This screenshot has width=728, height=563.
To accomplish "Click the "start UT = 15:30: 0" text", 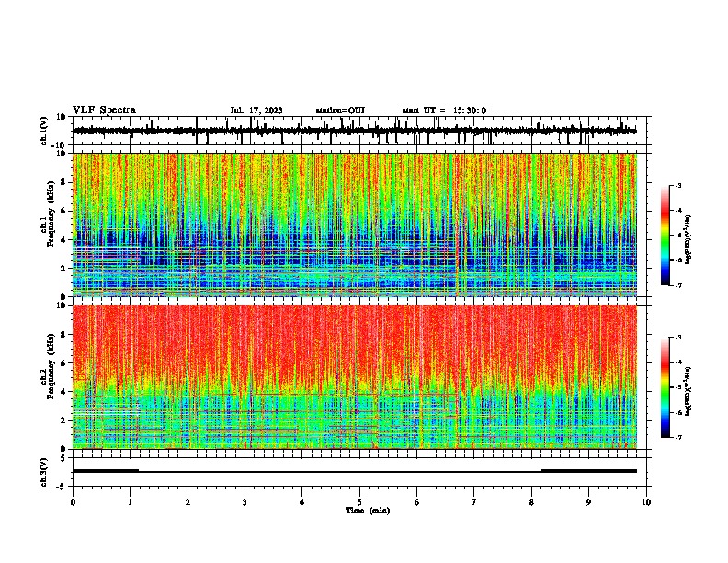I will coord(444,110).
